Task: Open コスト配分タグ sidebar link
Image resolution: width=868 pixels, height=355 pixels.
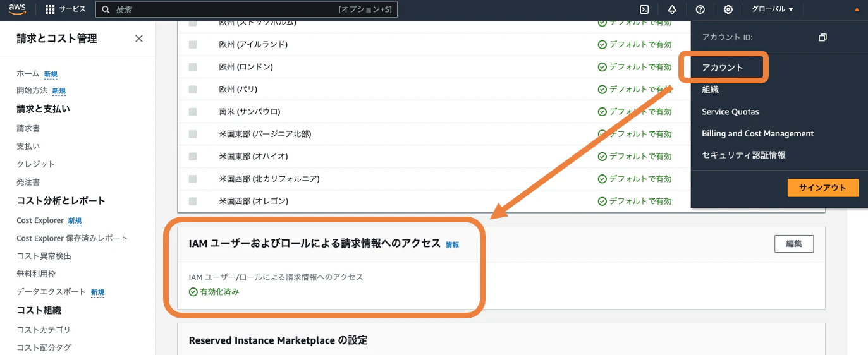Action: coord(44,347)
